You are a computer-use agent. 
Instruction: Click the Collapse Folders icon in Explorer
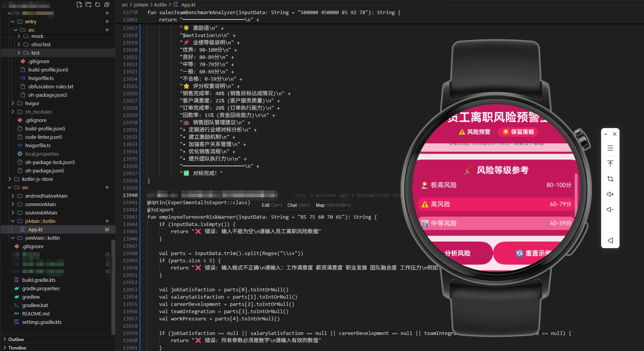pyautogui.click(x=107, y=4)
